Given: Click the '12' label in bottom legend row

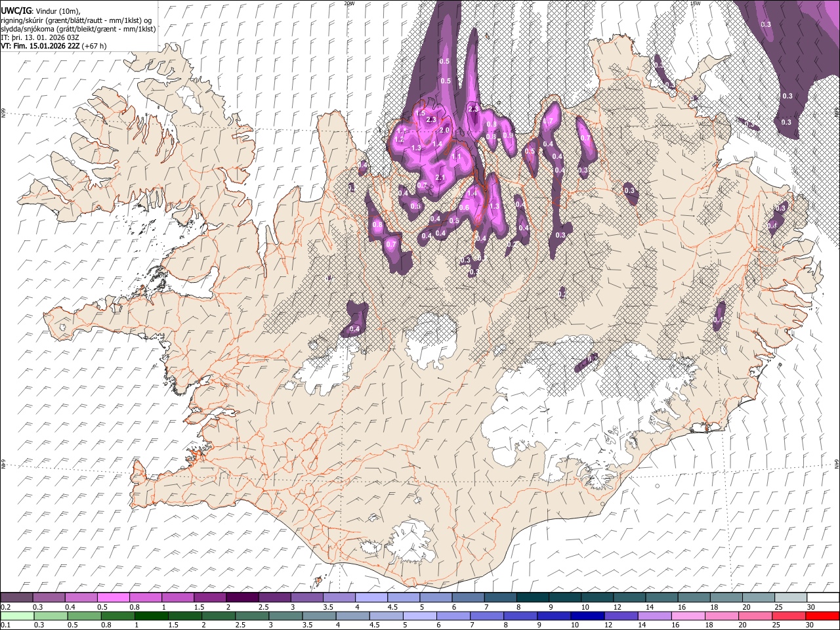Looking at the screenshot, I should (x=608, y=625).
